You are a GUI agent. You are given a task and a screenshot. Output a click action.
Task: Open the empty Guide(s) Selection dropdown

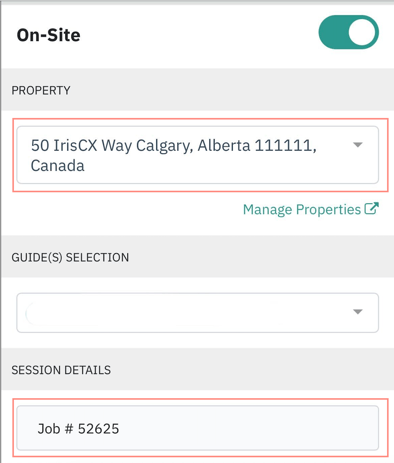[198, 313]
